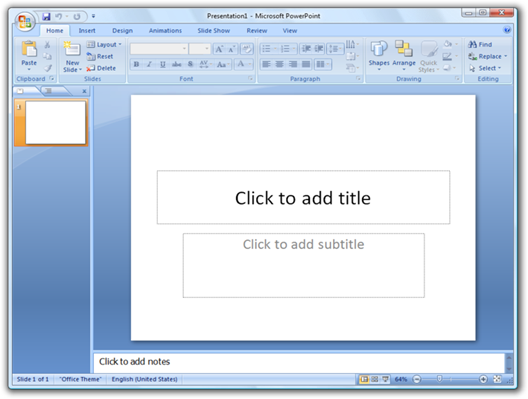Center align the text
This screenshot has height=399, width=528.
279,64
